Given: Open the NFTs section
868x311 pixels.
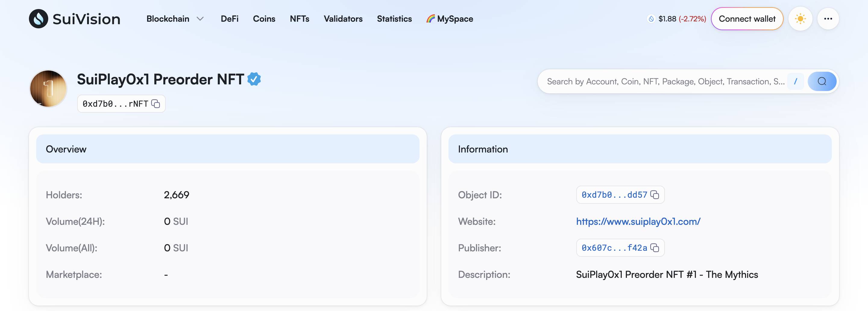Looking at the screenshot, I should (299, 19).
